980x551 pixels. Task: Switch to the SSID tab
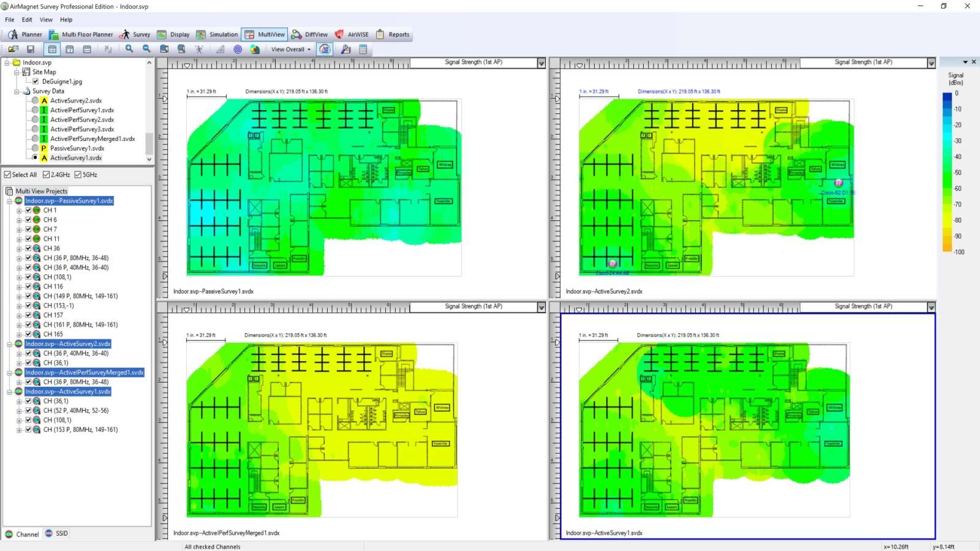tap(56, 534)
